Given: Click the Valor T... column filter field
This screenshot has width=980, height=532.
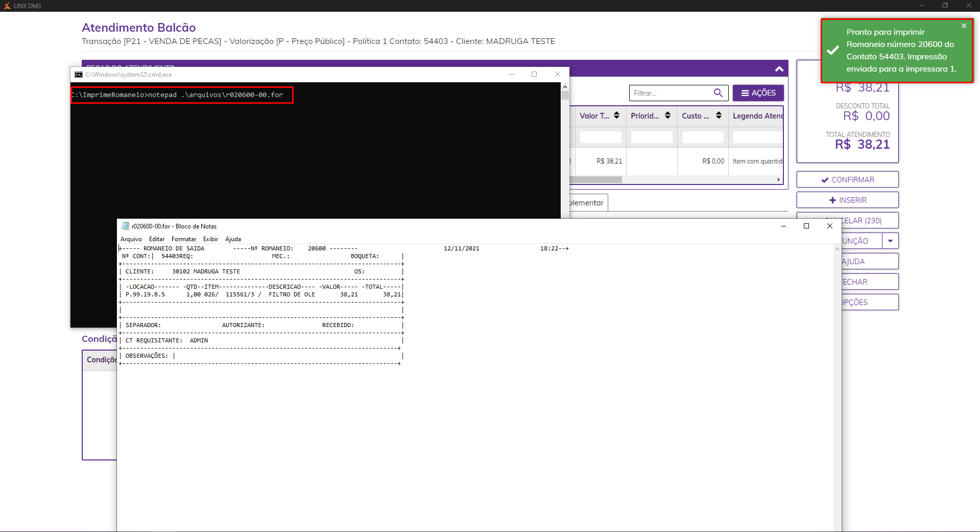Looking at the screenshot, I should (601, 137).
